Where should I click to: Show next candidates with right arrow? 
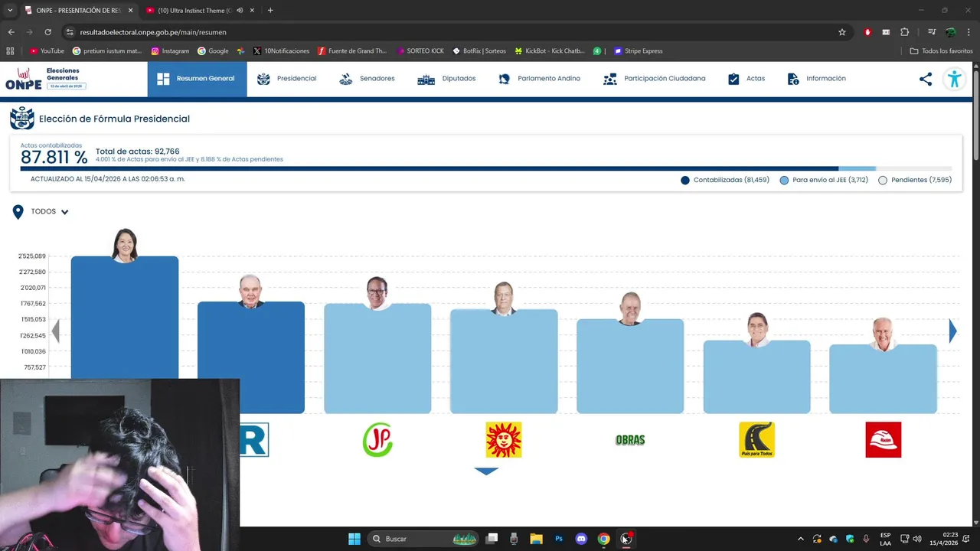click(x=952, y=331)
